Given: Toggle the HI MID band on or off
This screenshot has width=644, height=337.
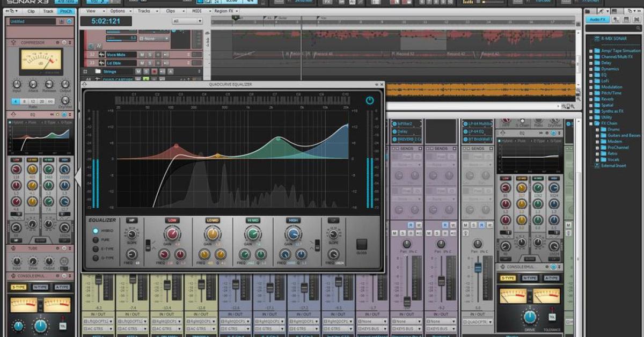Looking at the screenshot, I should [253, 221].
